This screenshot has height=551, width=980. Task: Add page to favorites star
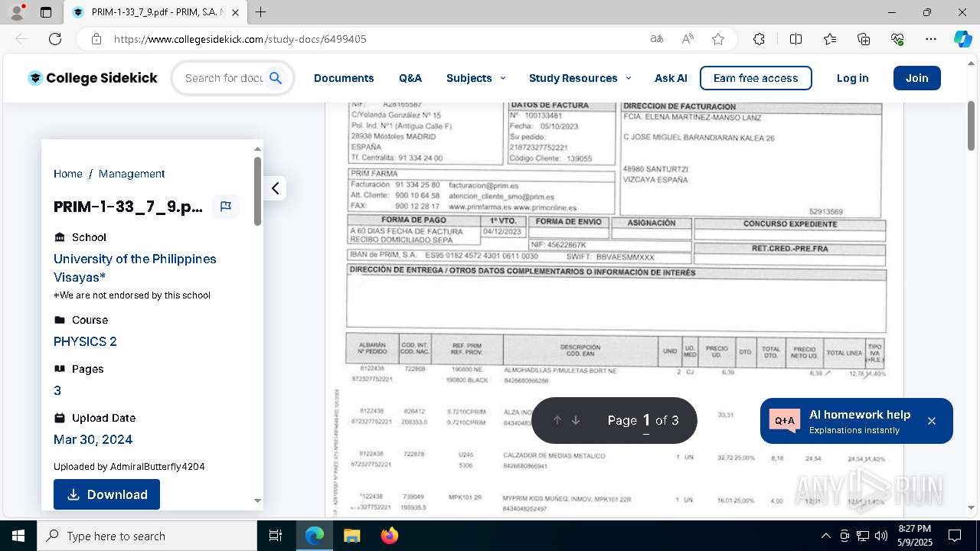[718, 39]
